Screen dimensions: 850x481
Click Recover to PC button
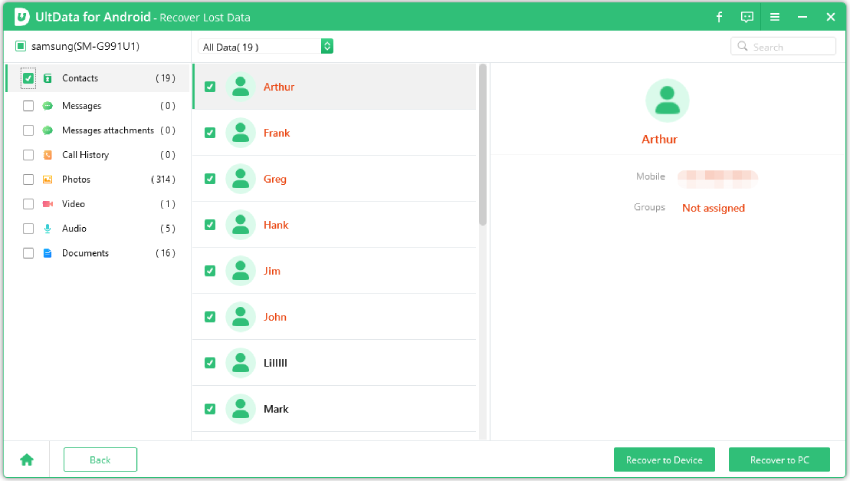click(779, 460)
